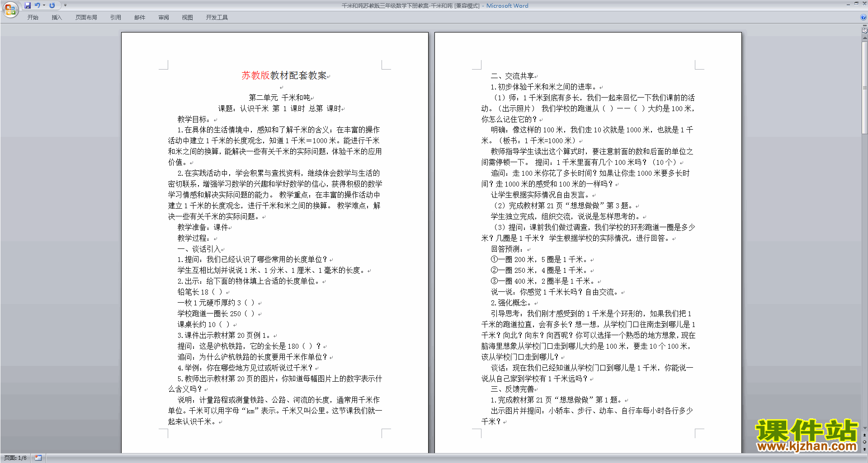The height and width of the screenshot is (463, 868).
Task: Toggle the ruler above vertical scrollbar
Action: [x=864, y=31]
